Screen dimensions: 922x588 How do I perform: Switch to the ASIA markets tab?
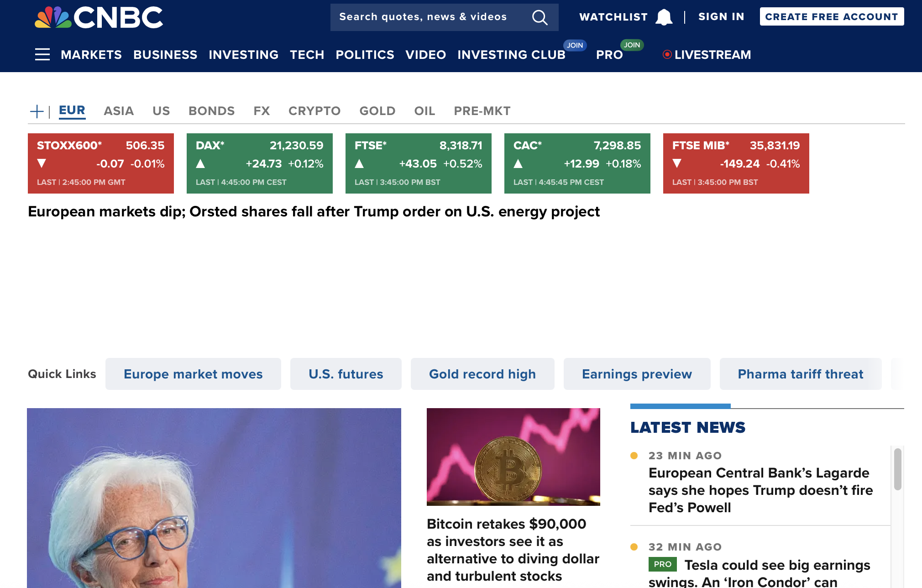119,111
